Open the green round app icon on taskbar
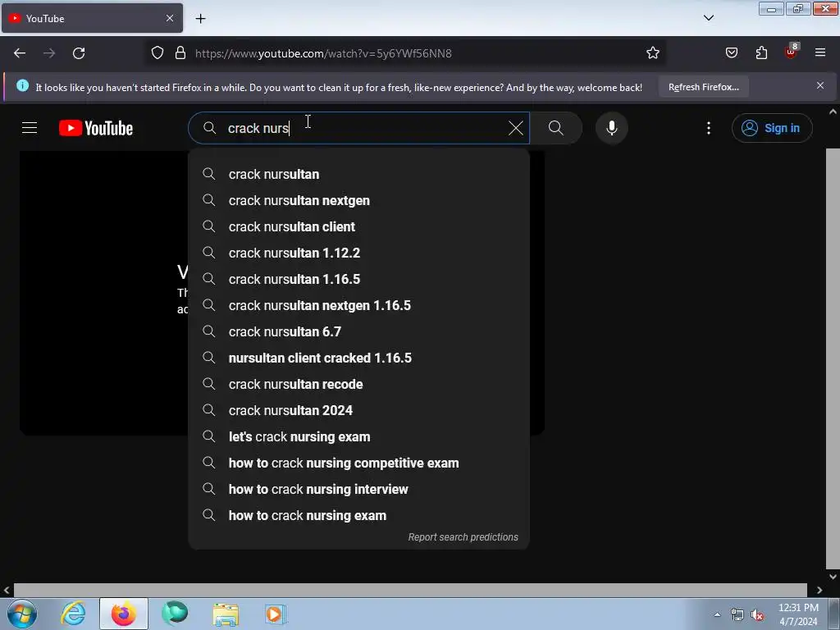The width and height of the screenshot is (840, 630). (x=175, y=614)
